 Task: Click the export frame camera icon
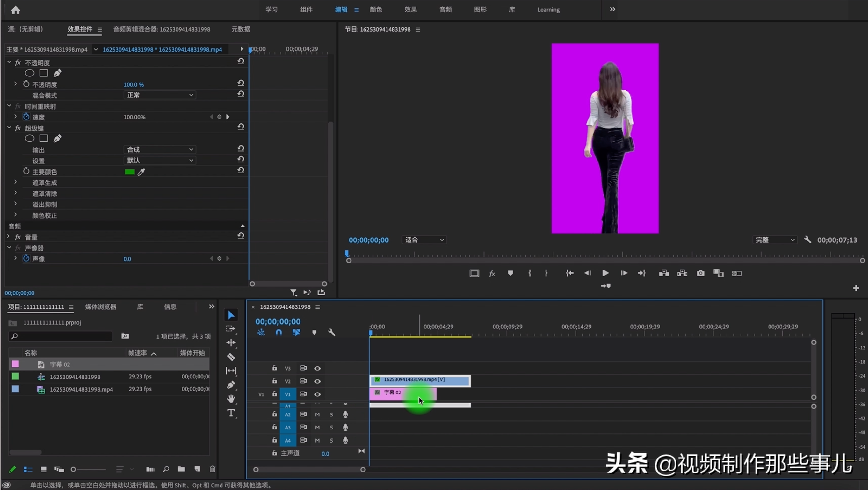coord(700,273)
